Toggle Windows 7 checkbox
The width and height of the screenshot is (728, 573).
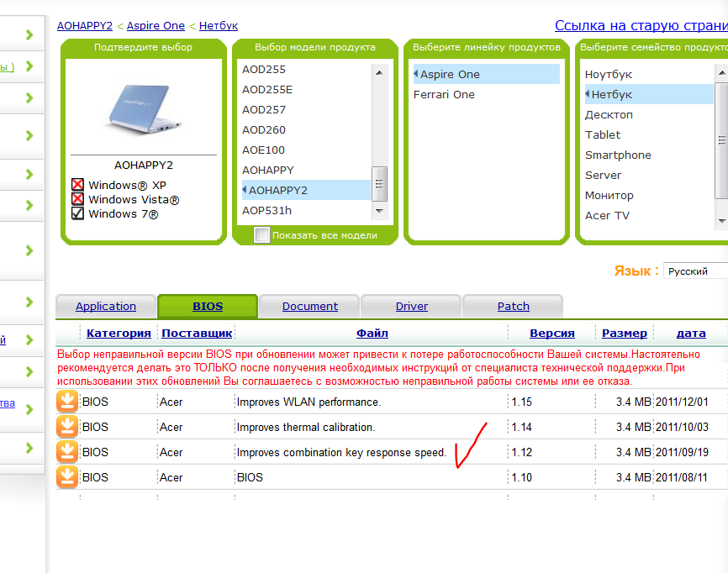pyautogui.click(x=77, y=213)
